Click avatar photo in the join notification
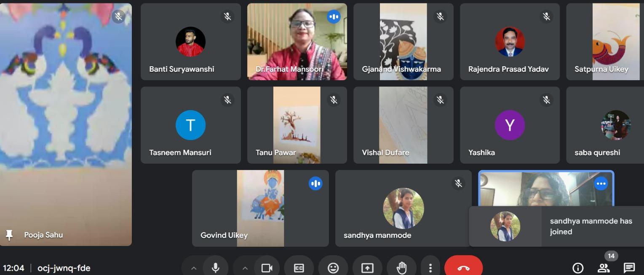Image resolution: width=644 pixels, height=275 pixels. click(505, 226)
